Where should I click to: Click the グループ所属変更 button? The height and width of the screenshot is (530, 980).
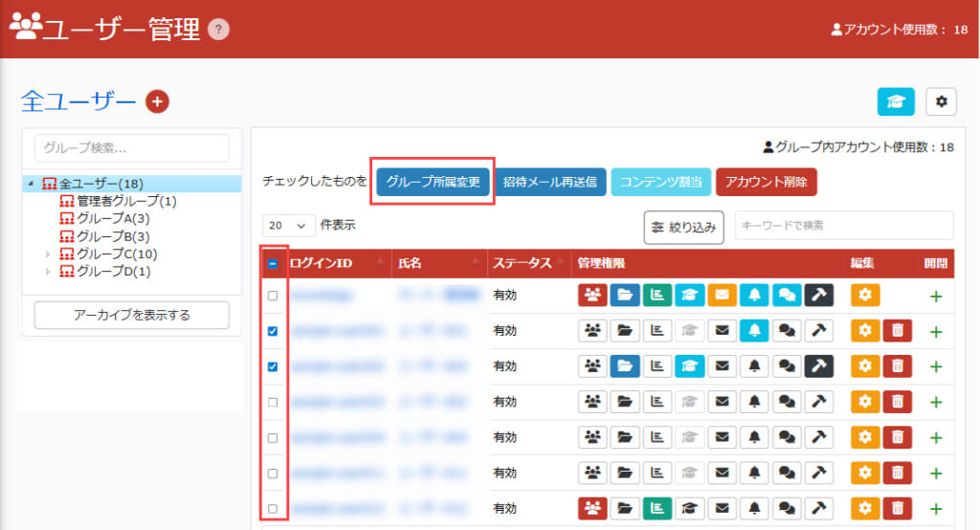point(433,182)
